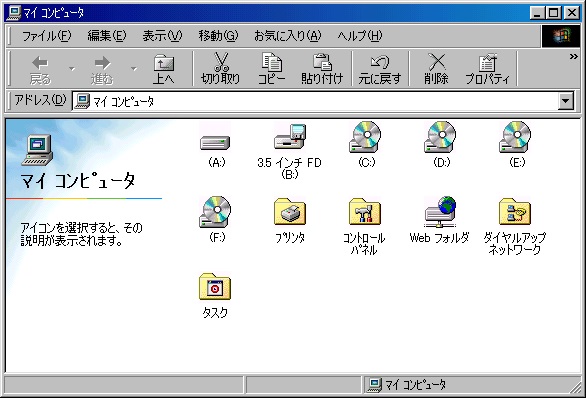Image resolution: width=586 pixels, height=398 pixels.
Task: Open the 移動(G) menu
Action: [x=218, y=36]
